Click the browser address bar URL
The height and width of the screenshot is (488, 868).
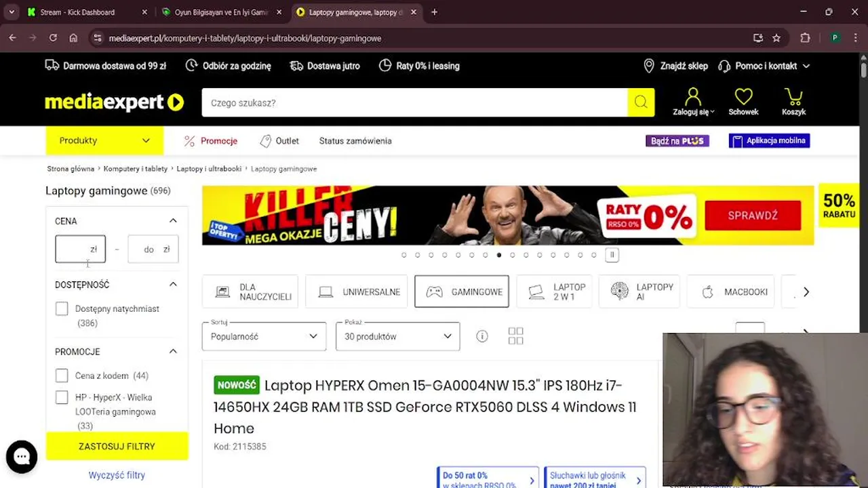[x=245, y=38]
